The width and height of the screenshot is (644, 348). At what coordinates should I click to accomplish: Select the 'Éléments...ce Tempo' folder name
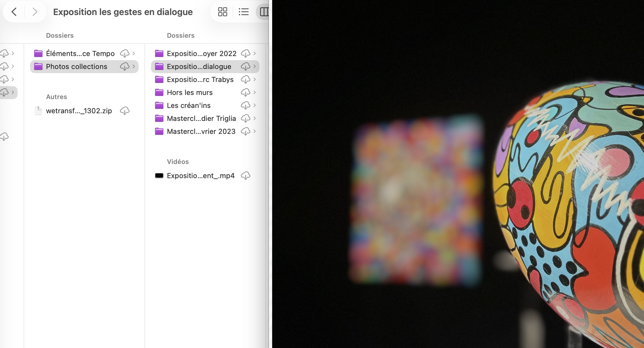tap(80, 53)
